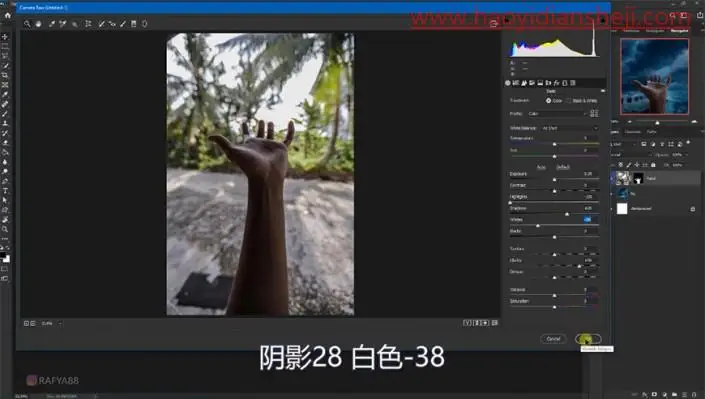Toggle visibility of the Background layer
The height and width of the screenshot is (399, 705).
612,209
